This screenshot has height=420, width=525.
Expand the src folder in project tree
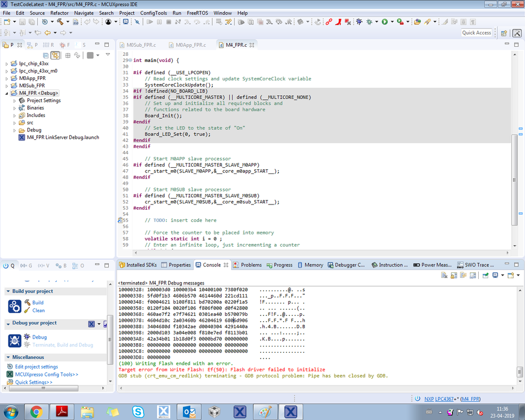pos(15,122)
